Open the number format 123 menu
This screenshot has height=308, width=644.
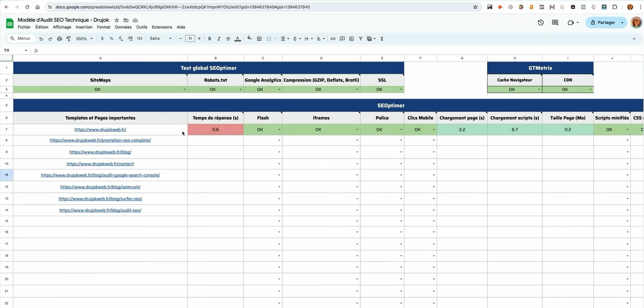(139, 39)
